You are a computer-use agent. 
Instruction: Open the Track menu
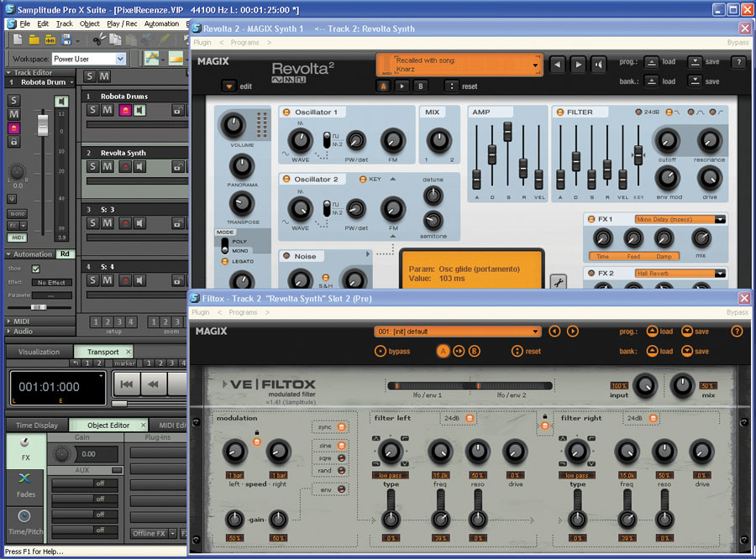[65, 24]
